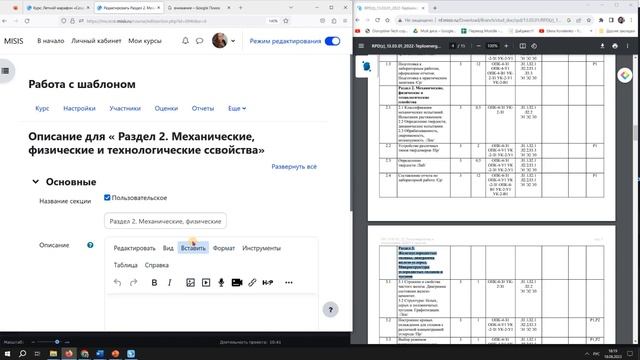640x360 pixels.
Task: Open notifications bell in Moodle header
Action: pos(185,41)
